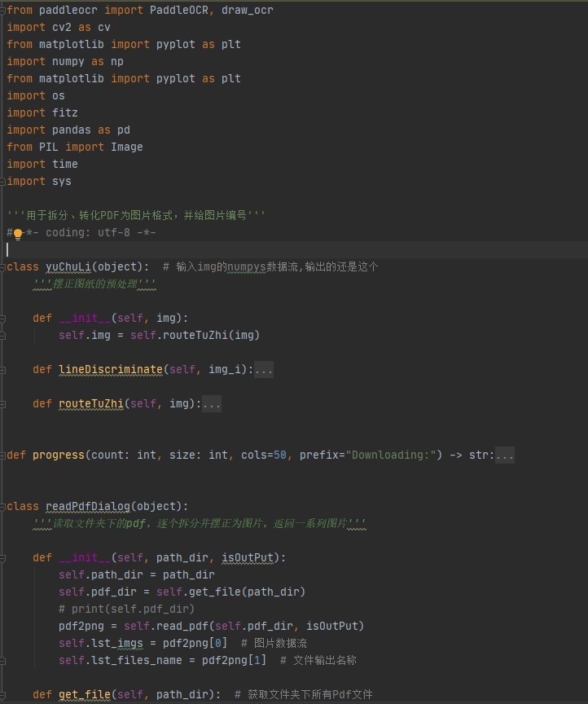Viewport: 588px width, 704px height.
Task: Click 'self.get_file(path_dir)' call
Action: (230, 592)
